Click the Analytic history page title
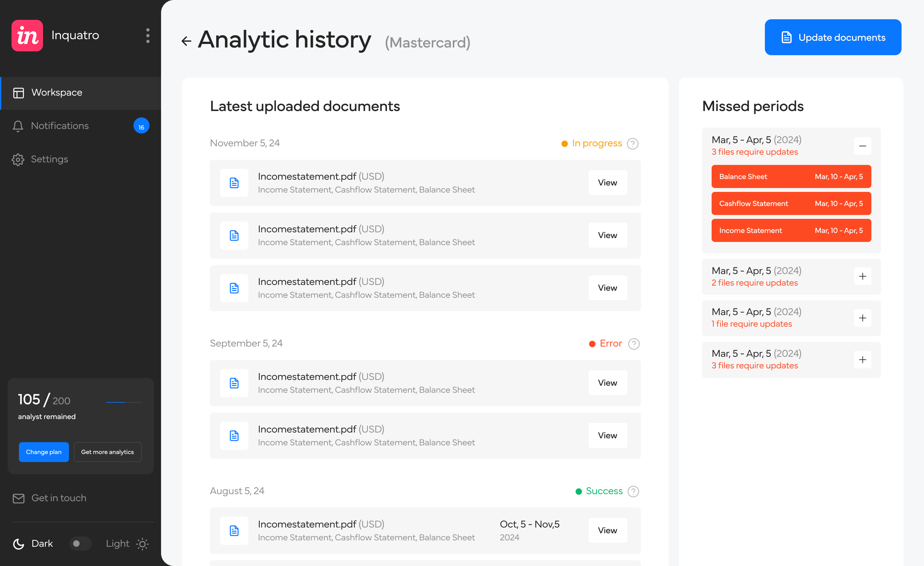 285,40
